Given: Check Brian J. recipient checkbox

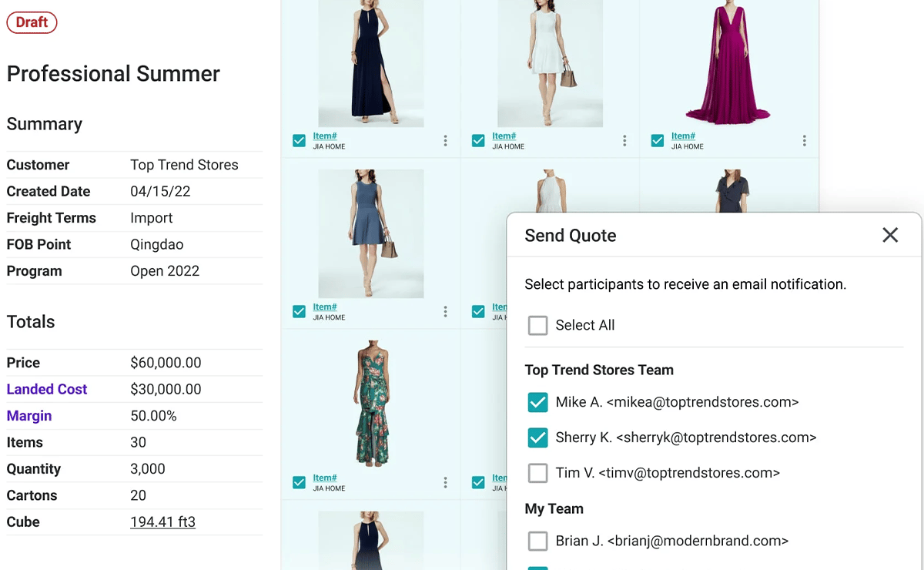Looking at the screenshot, I should click(537, 541).
